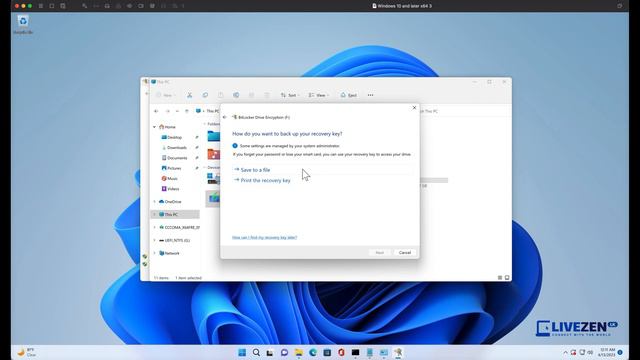Click the Eject button in Explorer toolbar
Image resolution: width=640 pixels, height=360 pixels.
click(x=349, y=95)
